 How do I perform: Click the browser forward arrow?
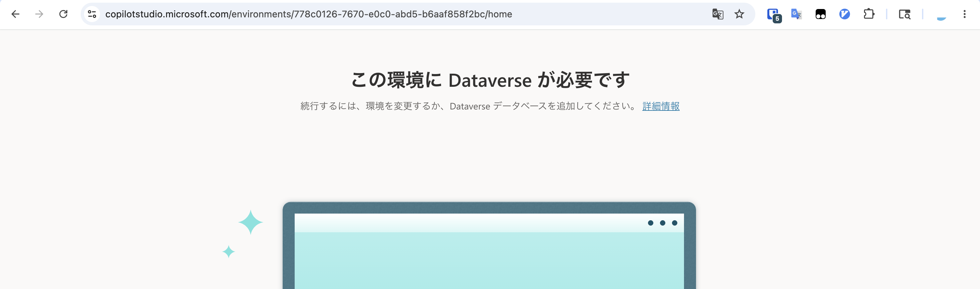coord(39,14)
